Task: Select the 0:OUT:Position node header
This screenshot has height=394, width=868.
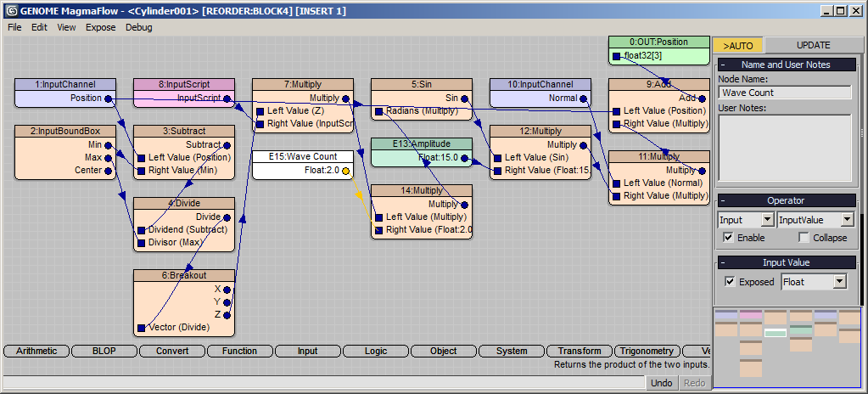Action: click(x=658, y=42)
